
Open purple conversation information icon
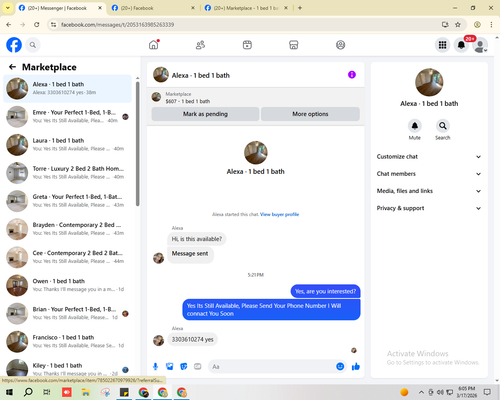[x=352, y=75]
